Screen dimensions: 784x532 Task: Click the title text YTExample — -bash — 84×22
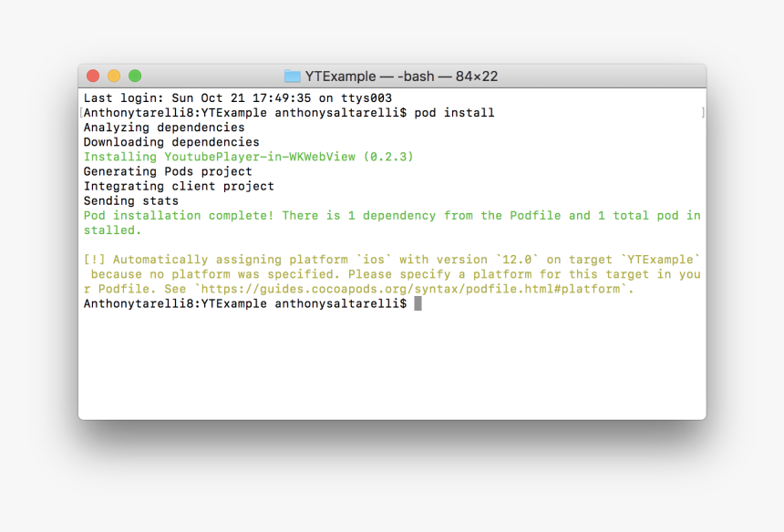pos(401,76)
